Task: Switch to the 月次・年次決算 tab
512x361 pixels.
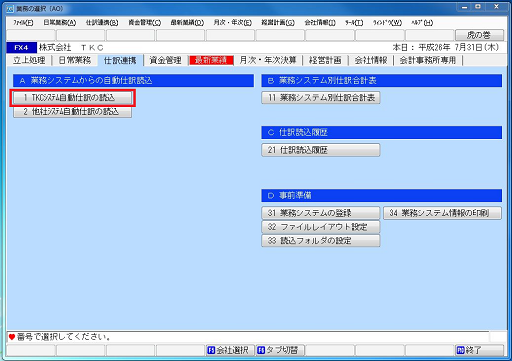Action: tap(268, 60)
